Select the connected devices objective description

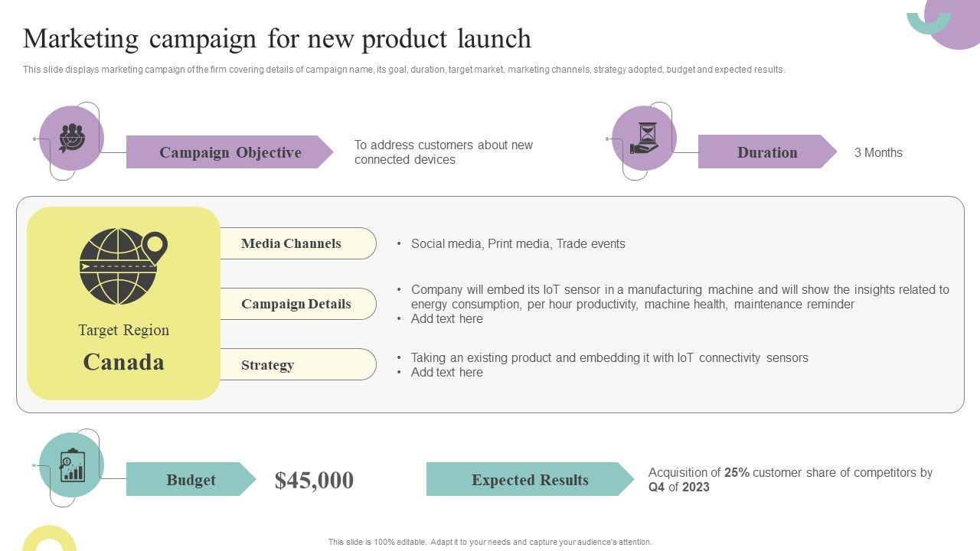point(443,152)
